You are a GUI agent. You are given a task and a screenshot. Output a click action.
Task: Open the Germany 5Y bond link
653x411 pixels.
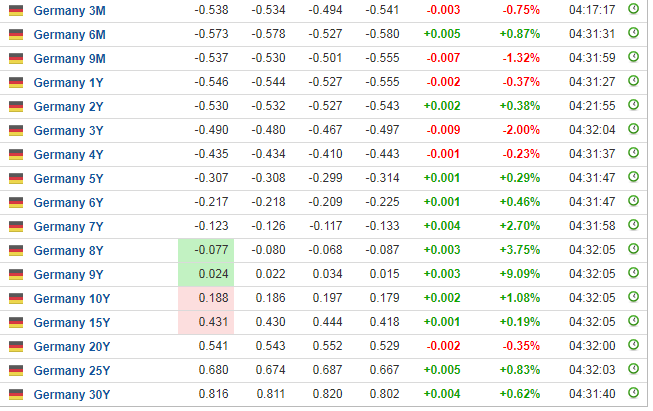[68, 179]
